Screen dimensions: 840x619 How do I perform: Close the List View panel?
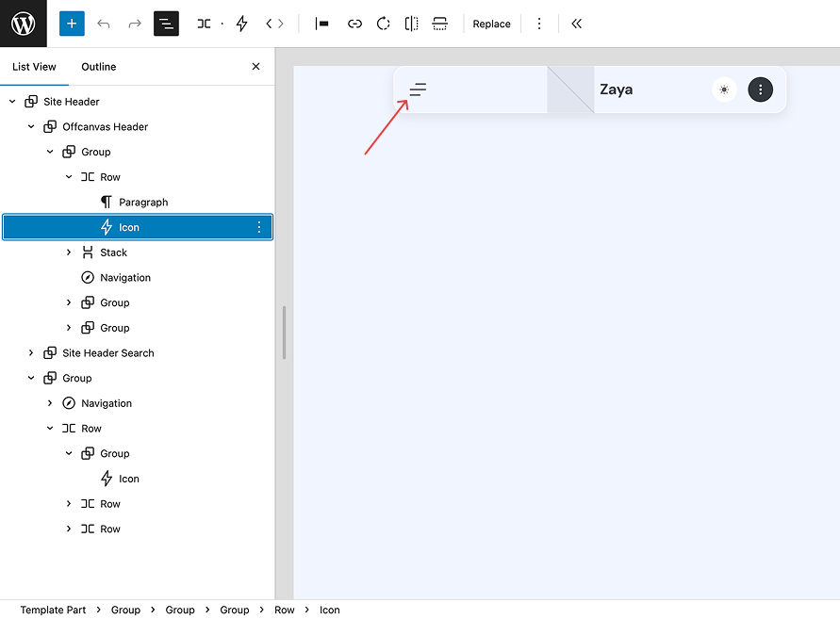pyautogui.click(x=255, y=66)
